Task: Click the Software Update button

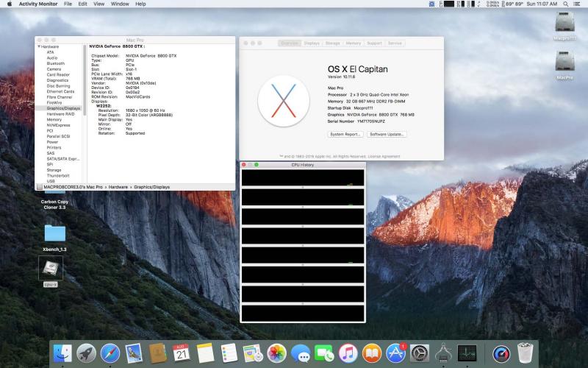Action: pos(387,134)
